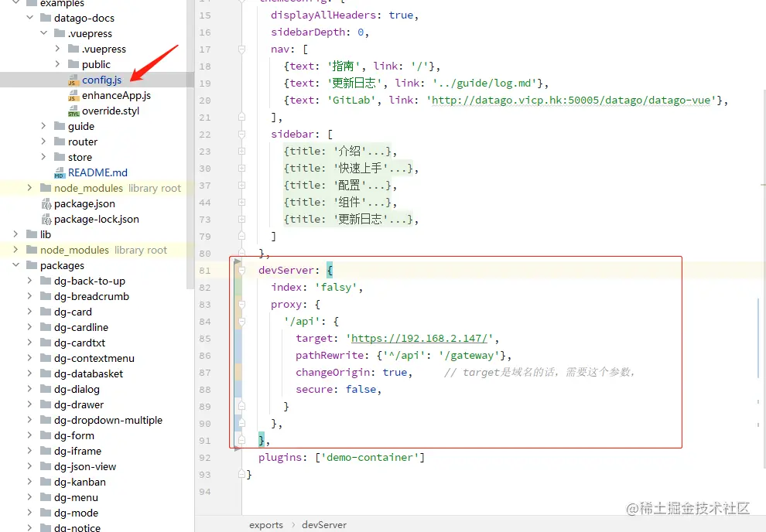Image resolution: width=766 pixels, height=532 pixels.
Task: Open the https://192.168.2.147/ target link
Action: (x=419, y=338)
